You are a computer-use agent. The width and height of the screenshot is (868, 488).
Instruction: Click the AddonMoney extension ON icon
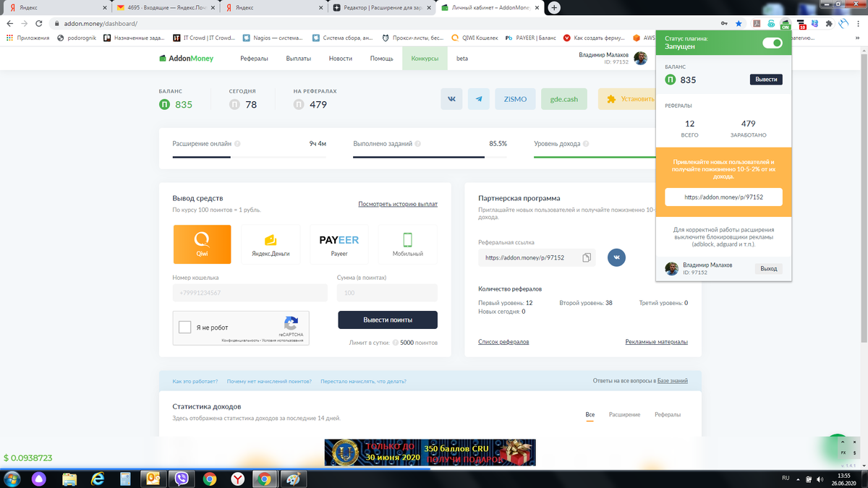pyautogui.click(x=786, y=24)
